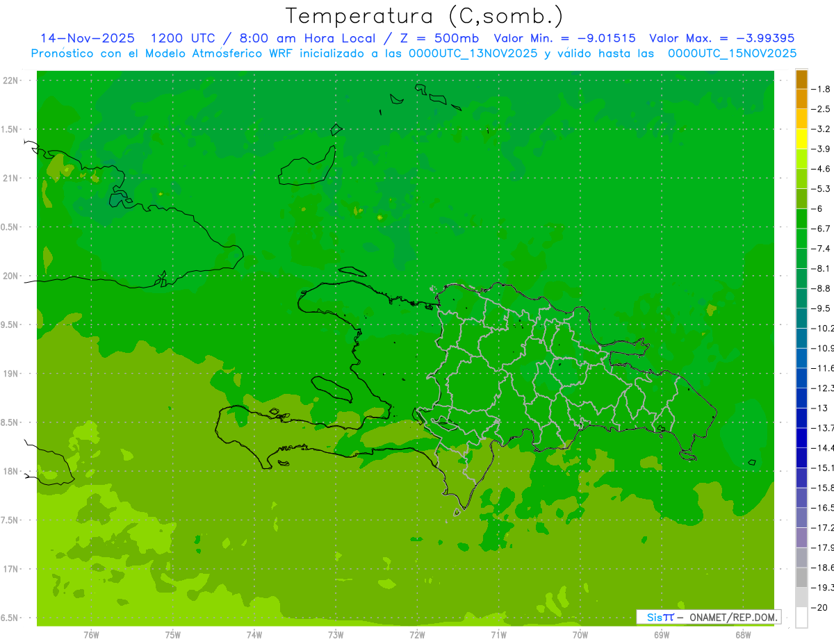The height and width of the screenshot is (644, 834).
Task: Click the "19N" latitude label
Action: pos(11,374)
